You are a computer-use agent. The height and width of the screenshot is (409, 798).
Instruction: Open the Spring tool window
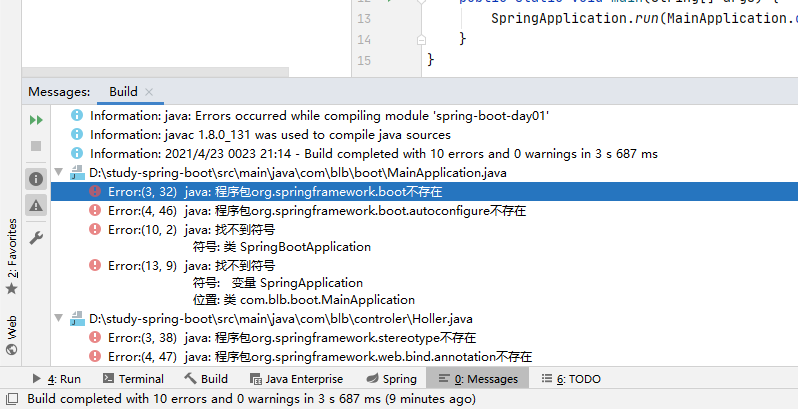[x=391, y=379]
